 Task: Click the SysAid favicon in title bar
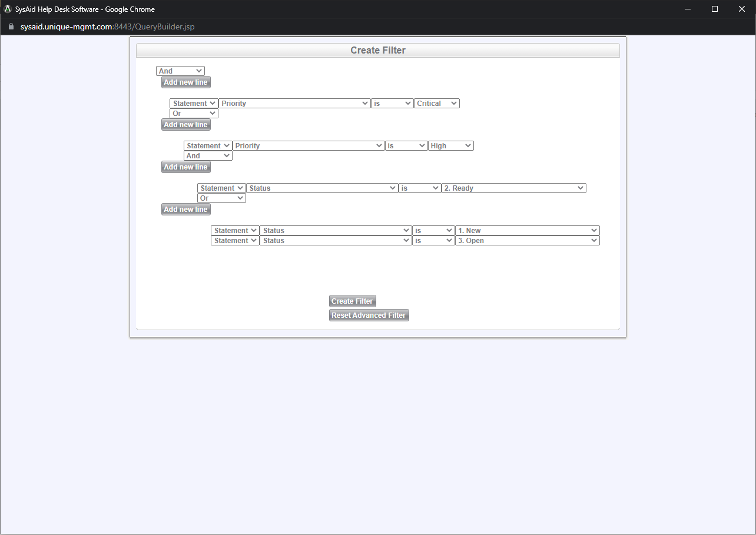8,9
